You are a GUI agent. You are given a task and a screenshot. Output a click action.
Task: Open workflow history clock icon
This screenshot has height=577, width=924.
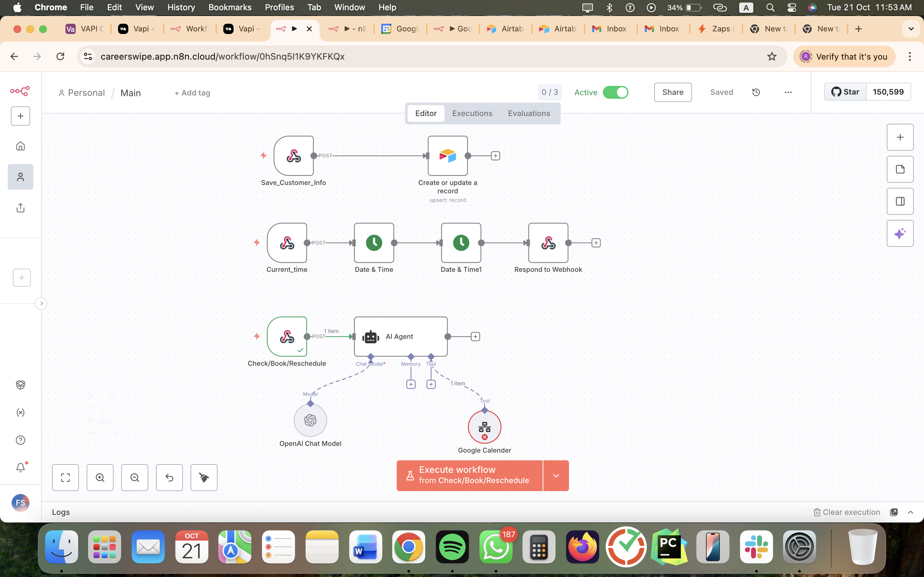click(x=756, y=92)
